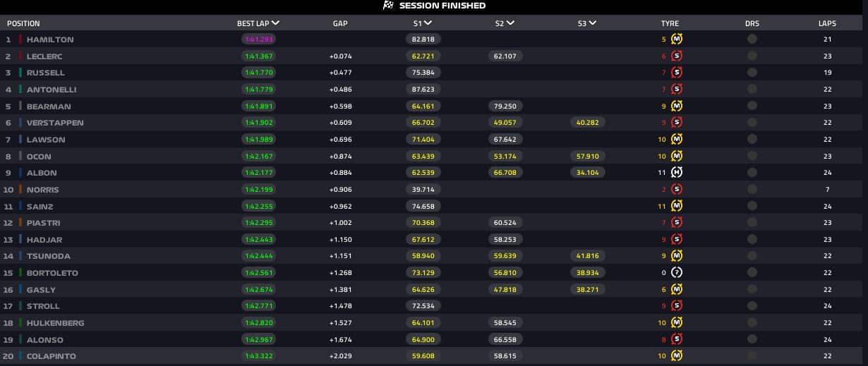This screenshot has height=366, width=868.
Task: Click Hamilton's DRS indicator dot
Action: (752, 39)
